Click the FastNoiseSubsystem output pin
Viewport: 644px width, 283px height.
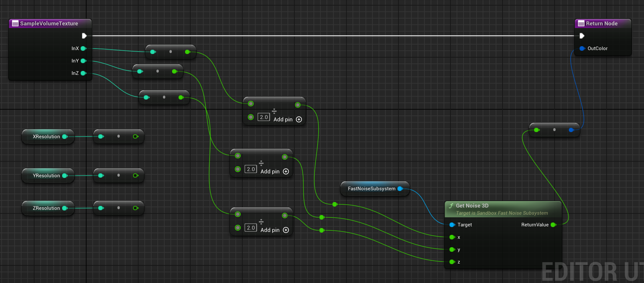pyautogui.click(x=400, y=189)
